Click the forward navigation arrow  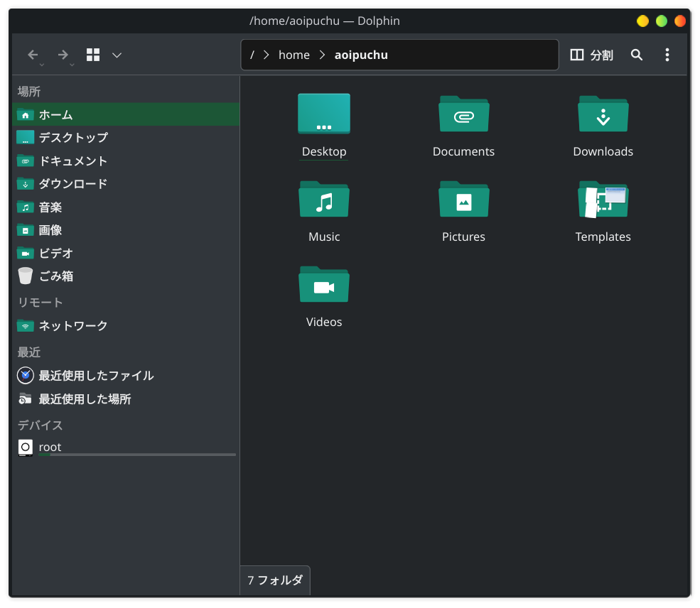[63, 55]
